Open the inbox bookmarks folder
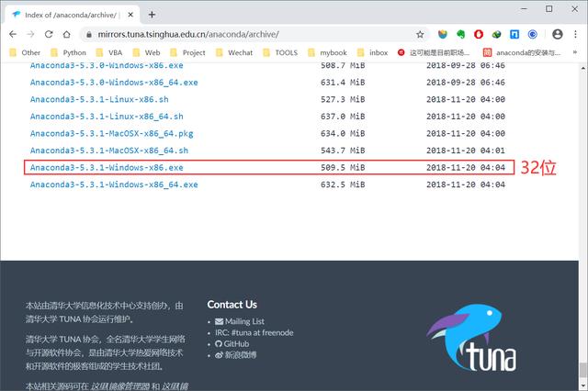Viewport: 588px width, 391px height. click(x=372, y=53)
